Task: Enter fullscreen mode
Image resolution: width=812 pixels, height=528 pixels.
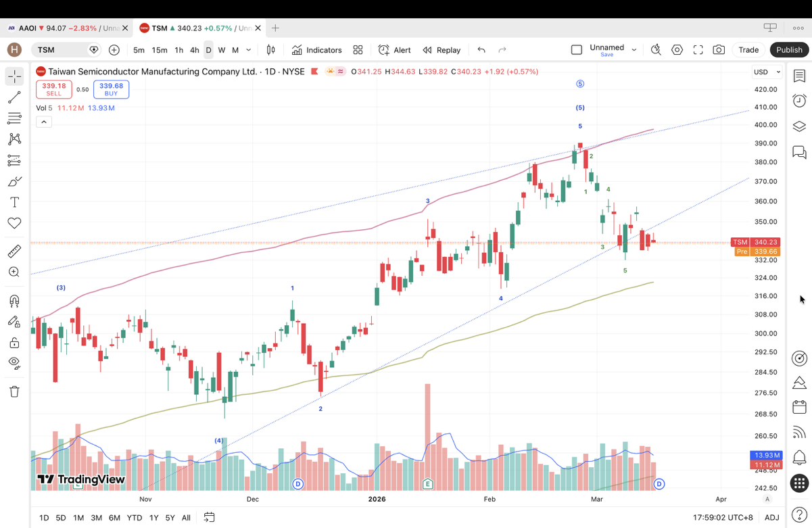Action: (x=698, y=50)
